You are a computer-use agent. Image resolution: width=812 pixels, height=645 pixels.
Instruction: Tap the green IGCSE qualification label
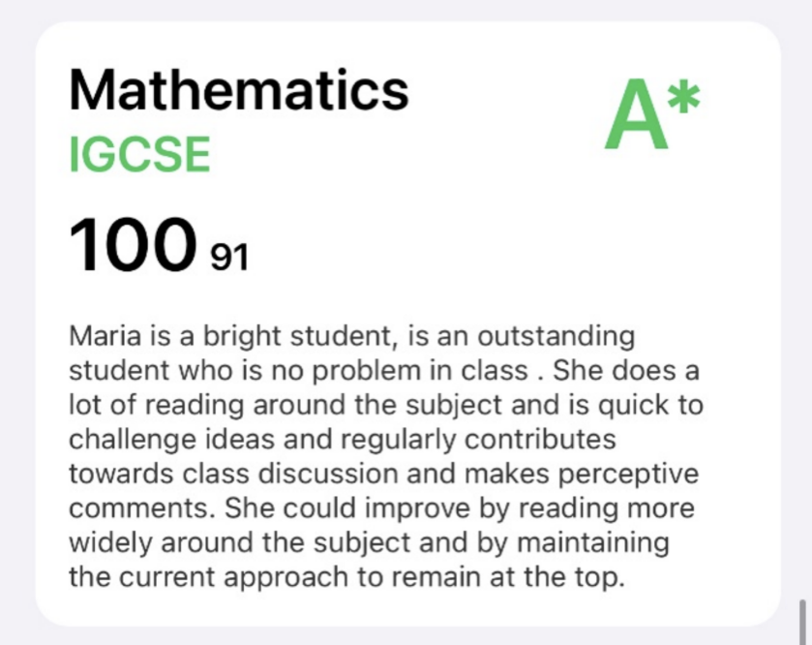[x=139, y=155]
